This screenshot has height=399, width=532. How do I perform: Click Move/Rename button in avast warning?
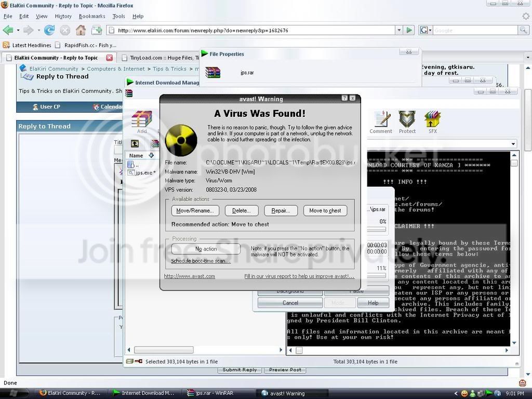click(x=195, y=211)
